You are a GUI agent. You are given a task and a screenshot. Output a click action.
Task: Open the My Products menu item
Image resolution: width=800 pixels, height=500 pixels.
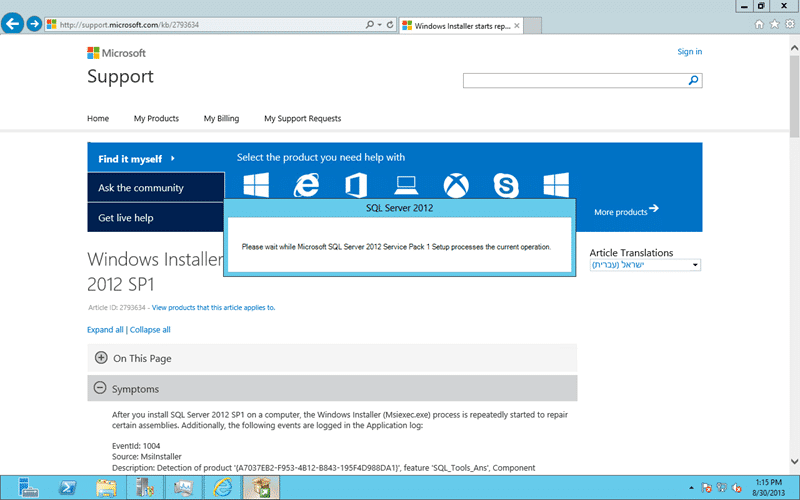pos(156,118)
